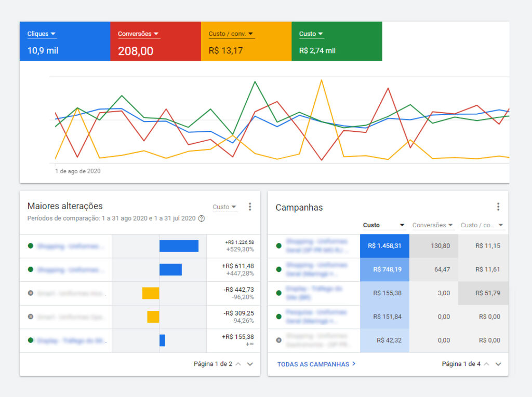Open the Campanhas three-dot options menu
This screenshot has width=532, height=397.
pyautogui.click(x=498, y=206)
